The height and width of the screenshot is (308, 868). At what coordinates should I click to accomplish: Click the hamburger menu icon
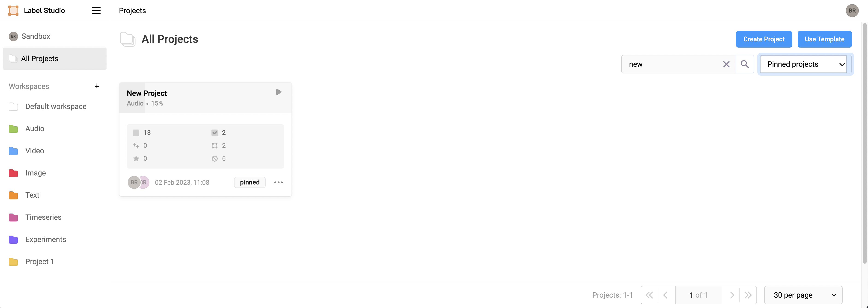[x=96, y=11]
